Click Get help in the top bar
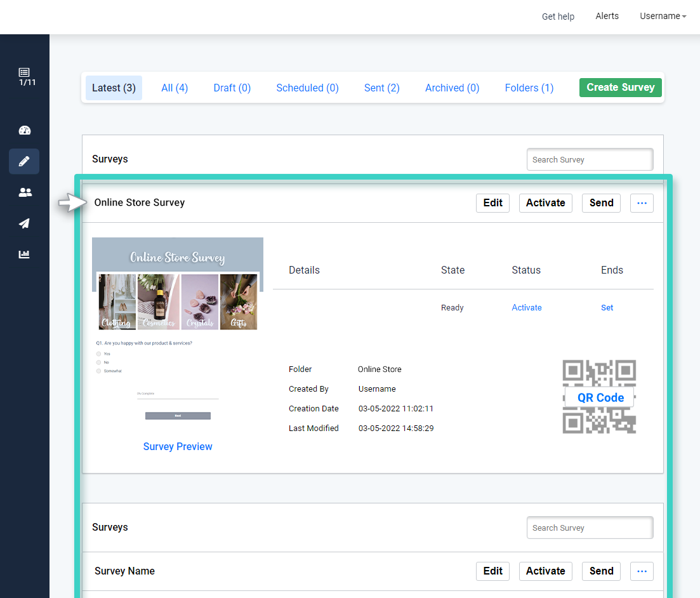 click(x=558, y=17)
